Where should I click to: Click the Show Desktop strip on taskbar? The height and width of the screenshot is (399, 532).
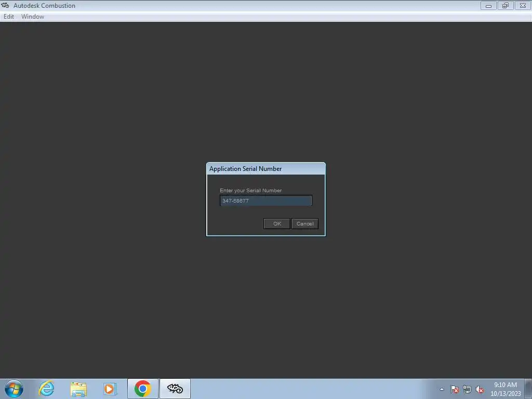click(528, 389)
